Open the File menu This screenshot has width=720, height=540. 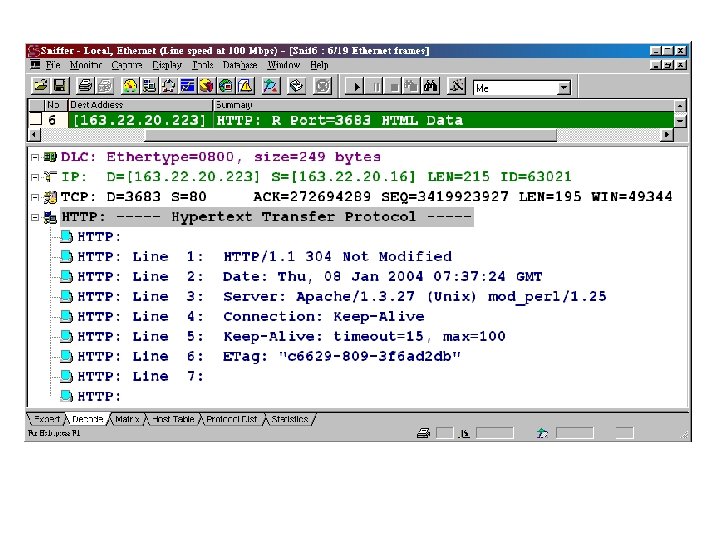(53, 65)
